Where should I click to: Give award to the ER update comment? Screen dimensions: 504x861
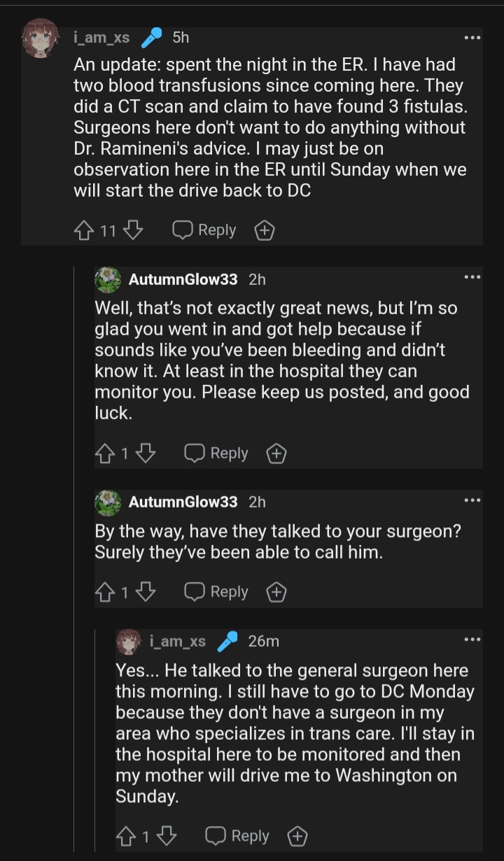[x=264, y=230]
